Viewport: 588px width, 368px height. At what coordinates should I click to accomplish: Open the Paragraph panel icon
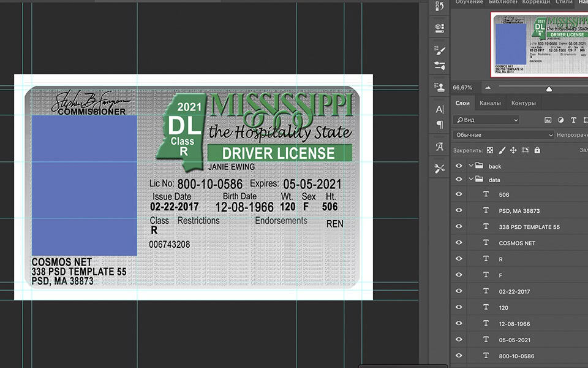click(x=440, y=125)
